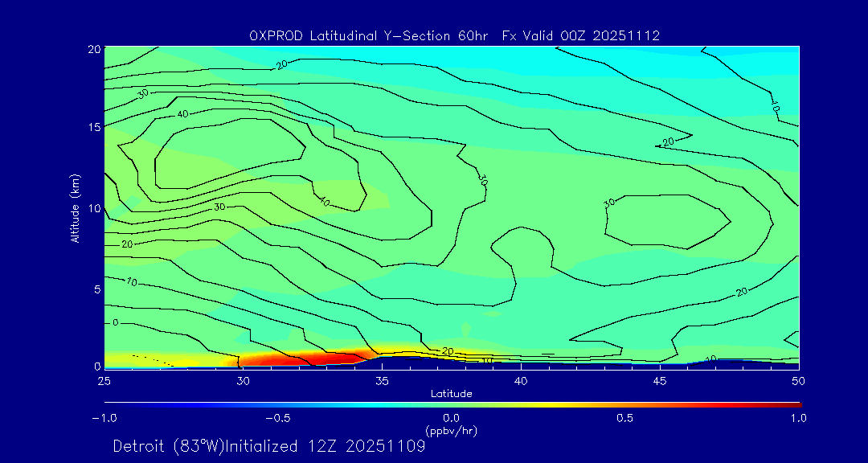
Task: Click the 0 contour label near the left edge
Action: (115, 322)
